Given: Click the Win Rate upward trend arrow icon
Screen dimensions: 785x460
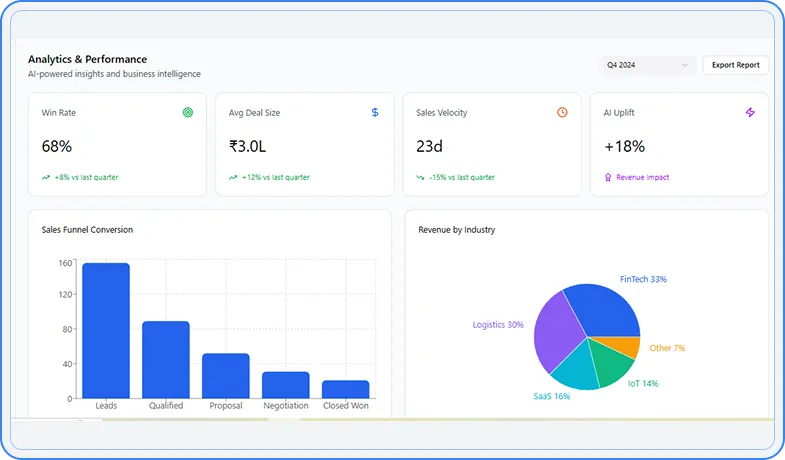Looking at the screenshot, I should 46,177.
